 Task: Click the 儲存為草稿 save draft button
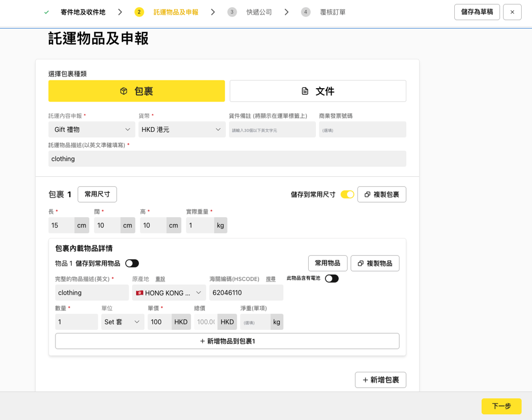477,12
